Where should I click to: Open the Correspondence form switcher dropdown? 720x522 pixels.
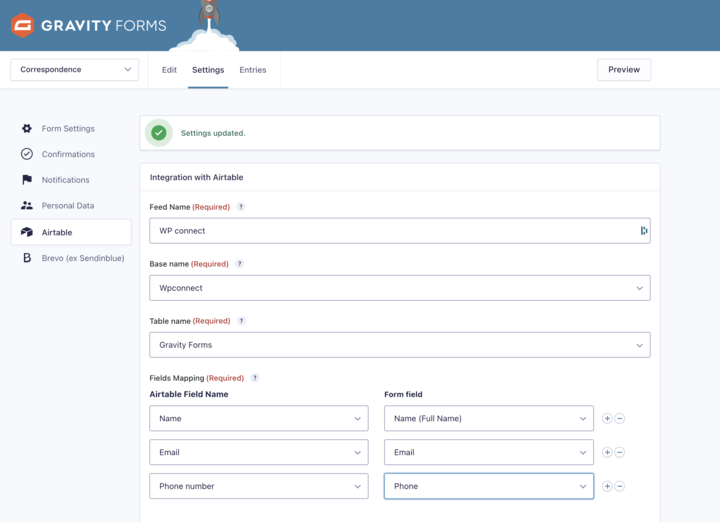(74, 70)
